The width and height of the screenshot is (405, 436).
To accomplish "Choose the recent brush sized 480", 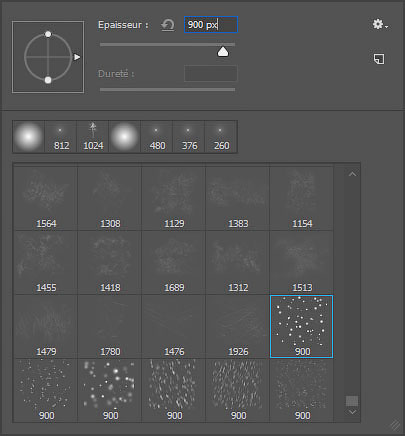I will click(x=157, y=137).
